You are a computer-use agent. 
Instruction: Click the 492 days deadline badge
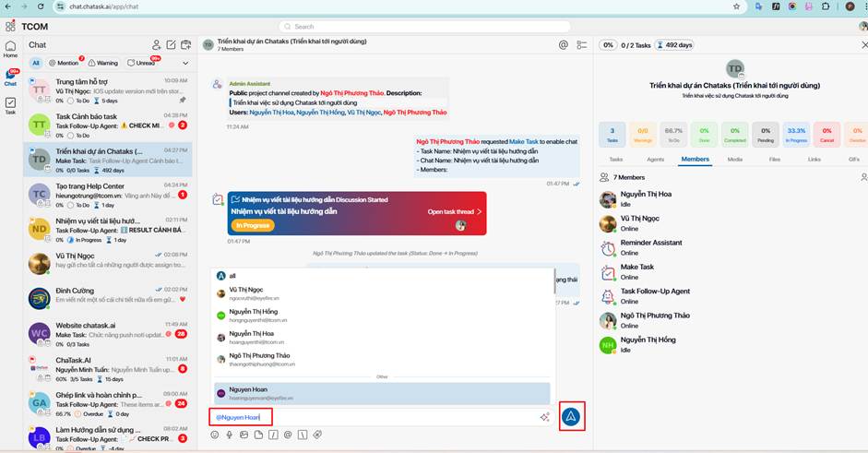[x=673, y=45]
